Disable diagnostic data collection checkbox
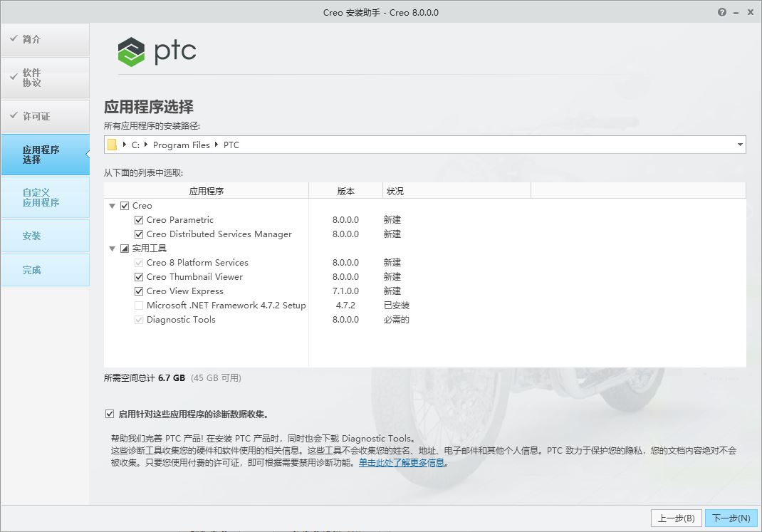This screenshot has width=762, height=532. 110,414
